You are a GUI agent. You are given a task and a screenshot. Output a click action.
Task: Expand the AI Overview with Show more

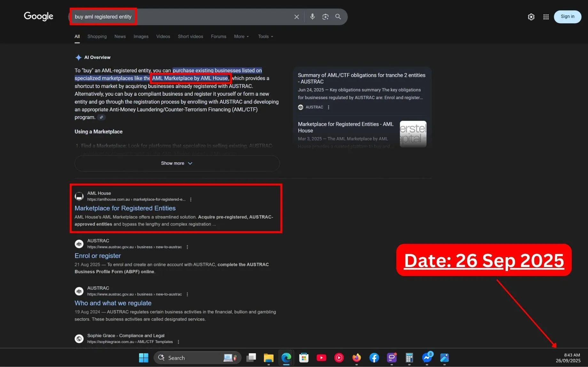click(176, 163)
